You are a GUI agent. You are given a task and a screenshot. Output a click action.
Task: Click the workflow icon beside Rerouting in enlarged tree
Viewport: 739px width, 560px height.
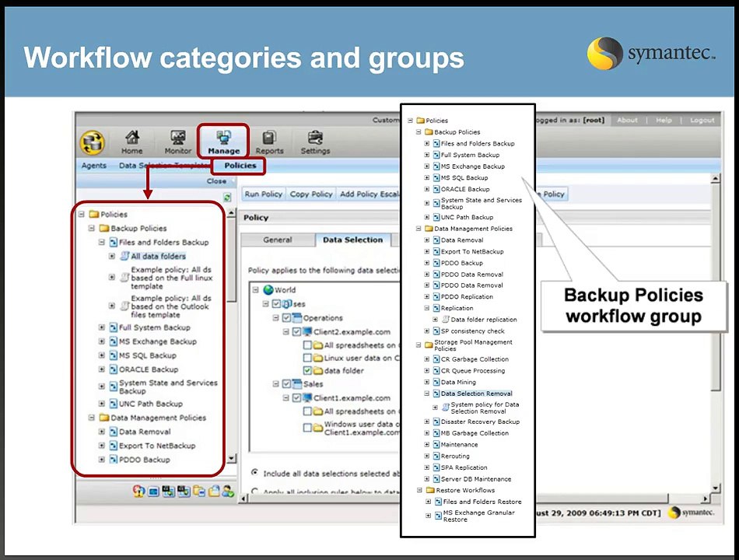(x=436, y=456)
